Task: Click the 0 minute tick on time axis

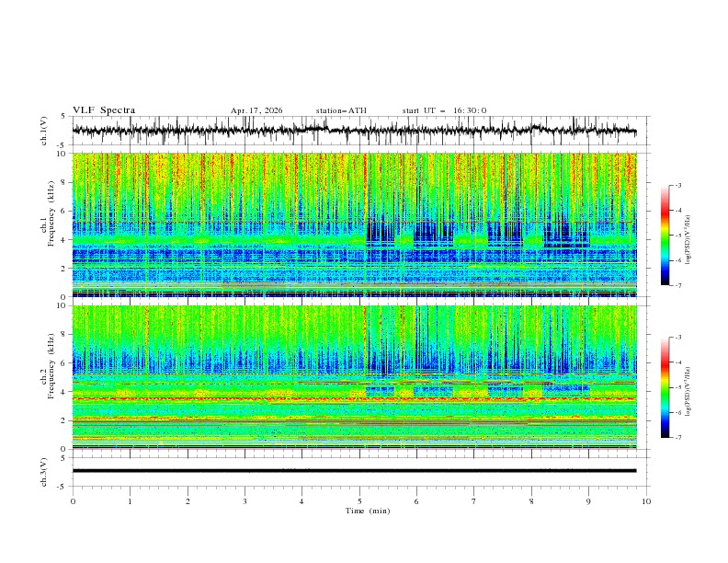Action: [x=73, y=501]
